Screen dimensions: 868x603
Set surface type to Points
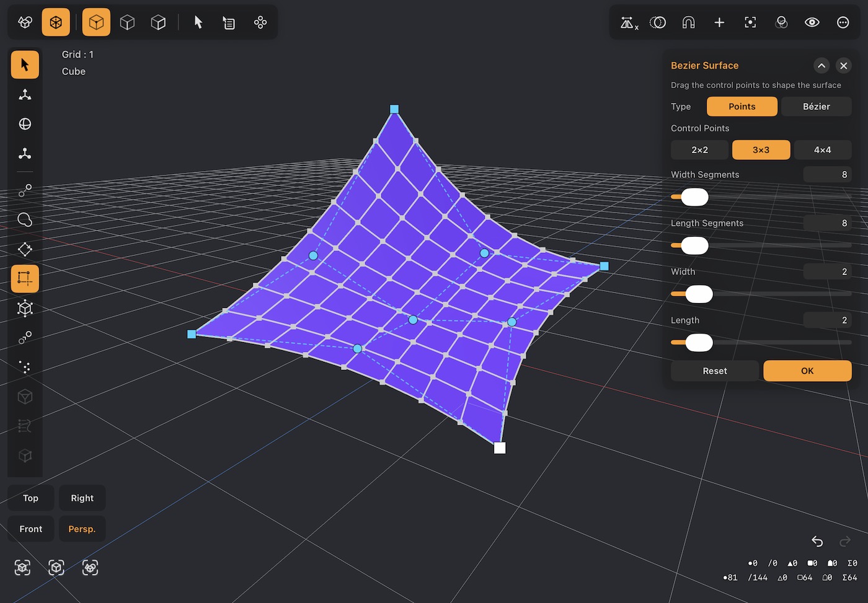742,107
